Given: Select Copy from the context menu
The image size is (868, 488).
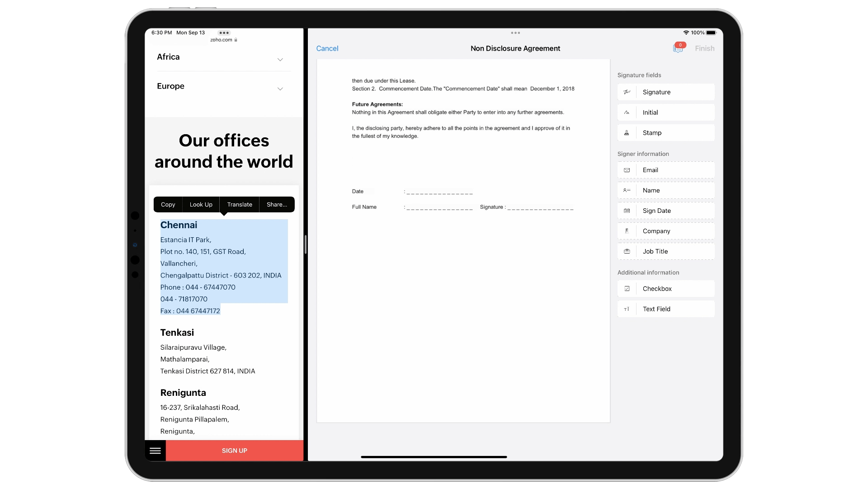Looking at the screenshot, I should tap(168, 204).
